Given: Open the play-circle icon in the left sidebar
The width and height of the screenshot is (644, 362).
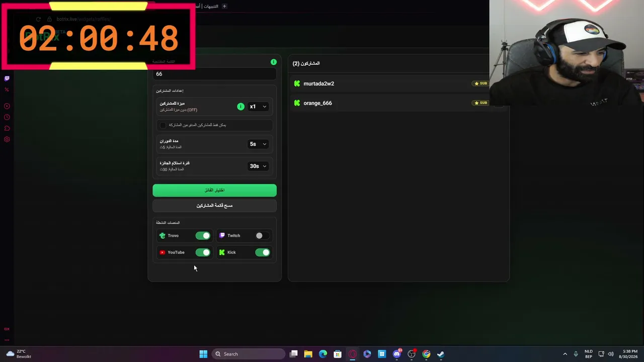Looking at the screenshot, I should point(7,106).
